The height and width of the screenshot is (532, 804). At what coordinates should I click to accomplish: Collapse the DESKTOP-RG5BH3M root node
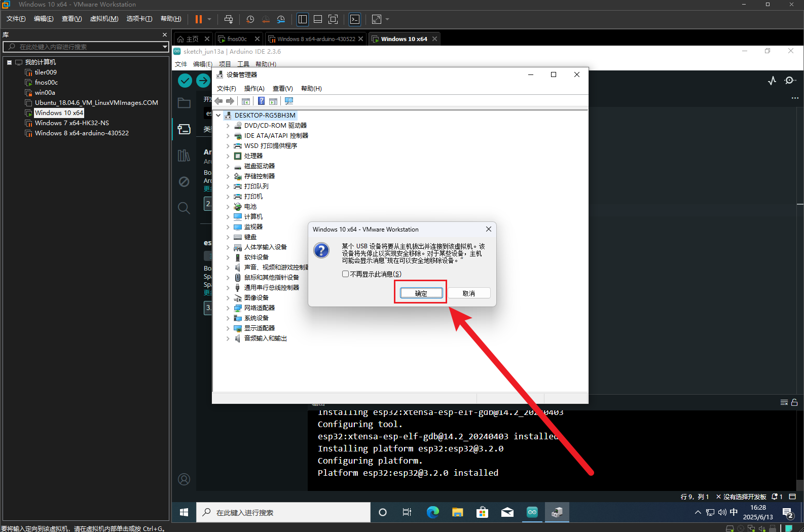point(218,115)
